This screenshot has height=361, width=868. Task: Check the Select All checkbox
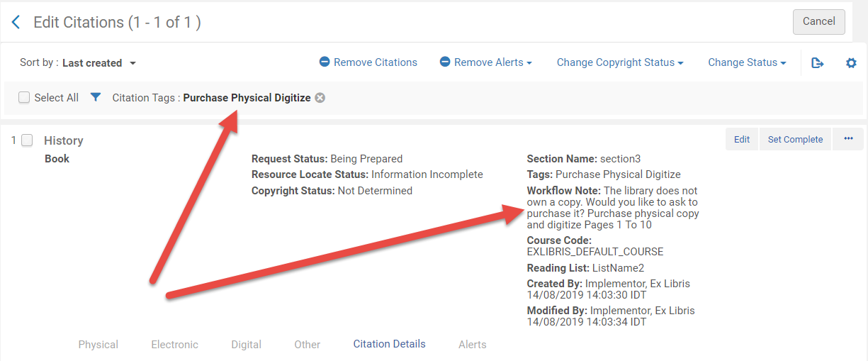(x=24, y=98)
